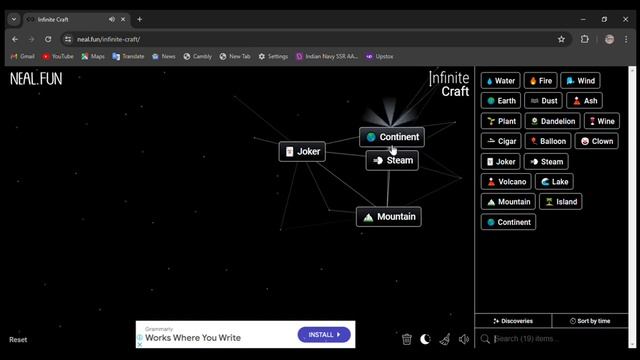Image resolution: width=640 pixels, height=360 pixels.
Task: Open the tab search dropdown
Action: (14, 19)
